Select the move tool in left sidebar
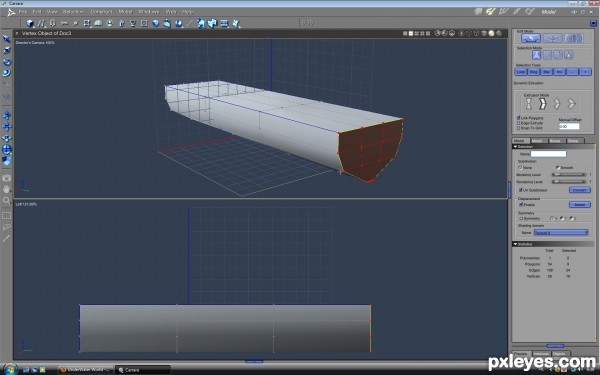 click(7, 39)
